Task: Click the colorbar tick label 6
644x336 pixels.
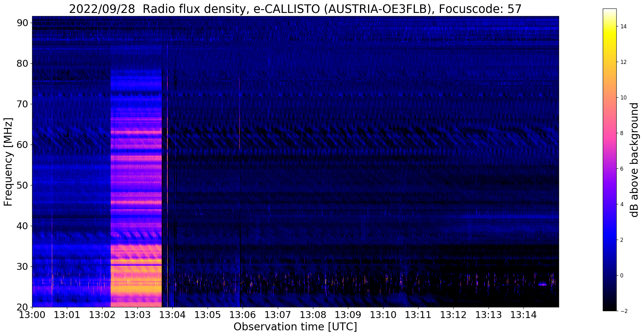Action: tap(621, 169)
